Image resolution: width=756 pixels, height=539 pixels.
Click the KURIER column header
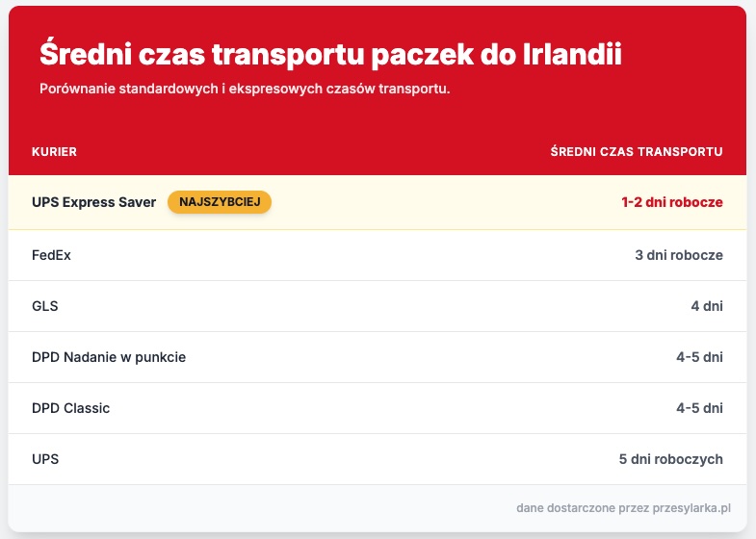(54, 152)
